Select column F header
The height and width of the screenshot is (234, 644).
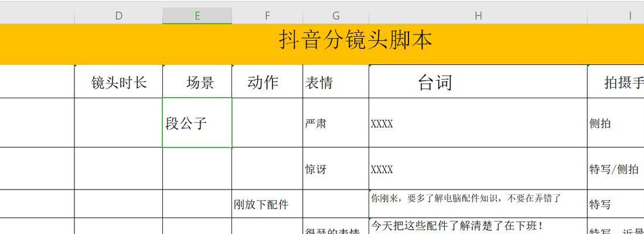coord(267,16)
